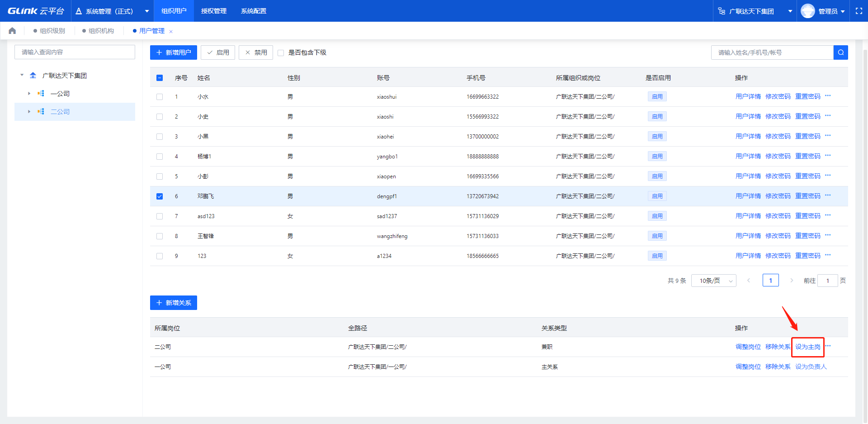Click 调整岗位 for 二公司 relation
Screen dimensions: 868x424
point(748,347)
